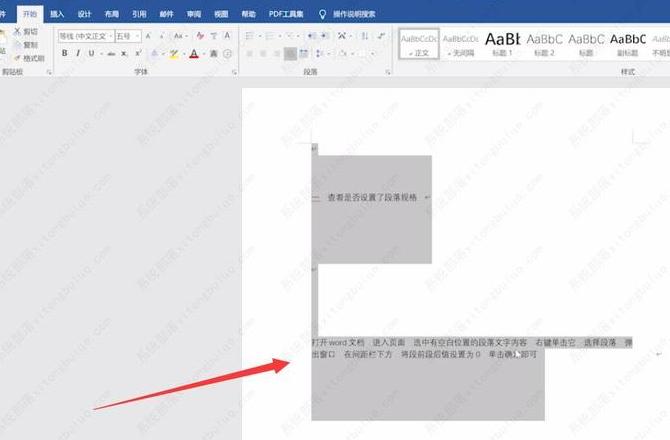The height and width of the screenshot is (440, 670).
Task: Apply superscript formatting
Action: tap(138, 53)
